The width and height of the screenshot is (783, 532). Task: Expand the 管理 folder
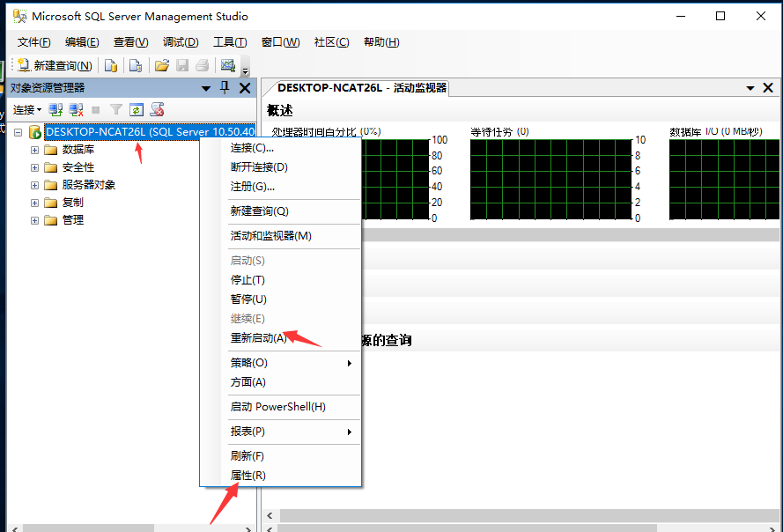tap(34, 220)
